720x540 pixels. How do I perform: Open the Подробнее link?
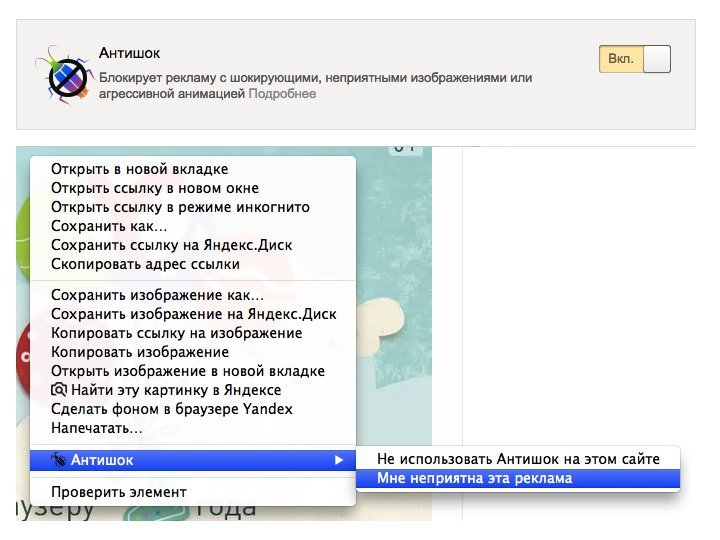coord(282,94)
